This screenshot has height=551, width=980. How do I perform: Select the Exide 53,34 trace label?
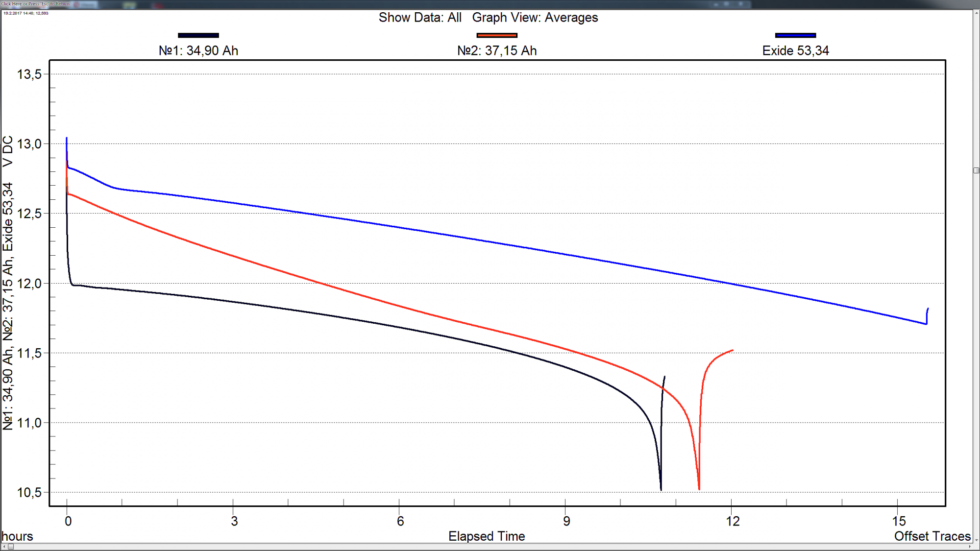(795, 51)
